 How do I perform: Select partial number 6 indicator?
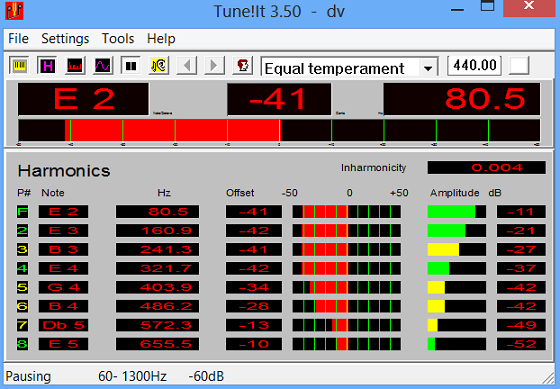22,306
